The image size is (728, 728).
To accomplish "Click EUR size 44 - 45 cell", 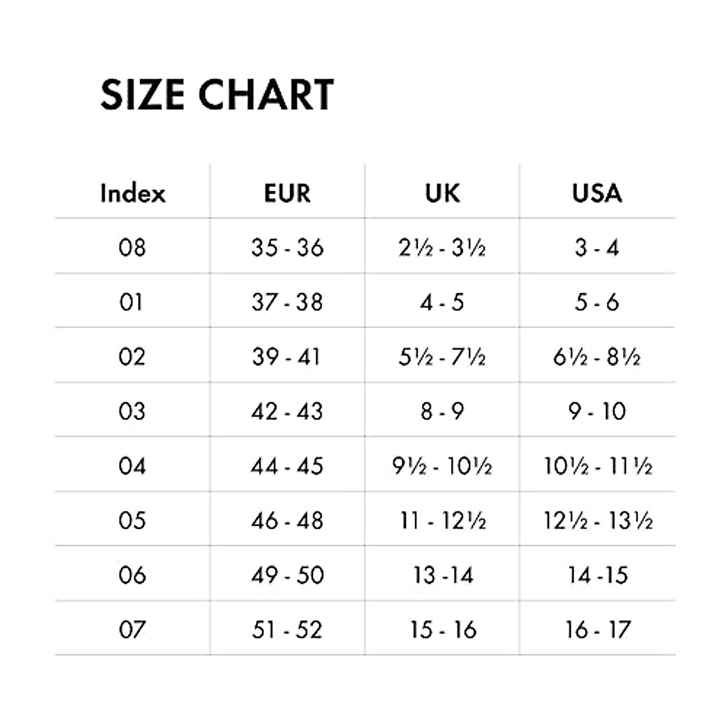I will (x=288, y=466).
